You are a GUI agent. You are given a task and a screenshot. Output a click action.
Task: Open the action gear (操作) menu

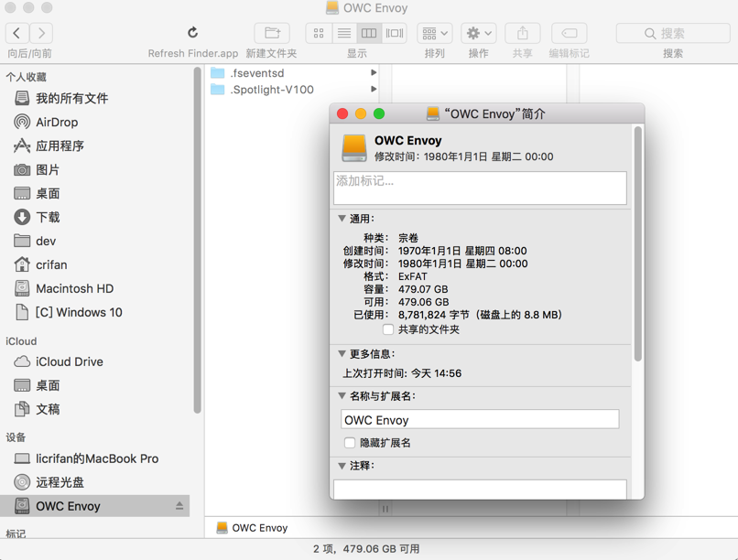(x=479, y=33)
